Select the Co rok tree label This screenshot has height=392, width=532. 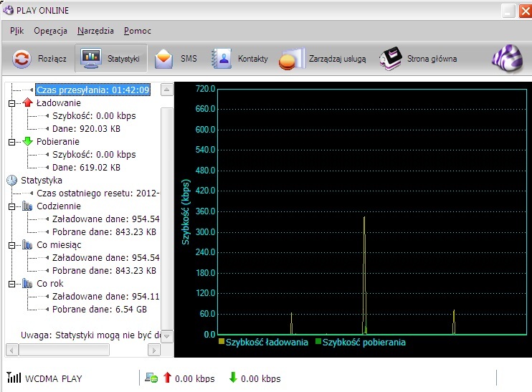click(50, 283)
